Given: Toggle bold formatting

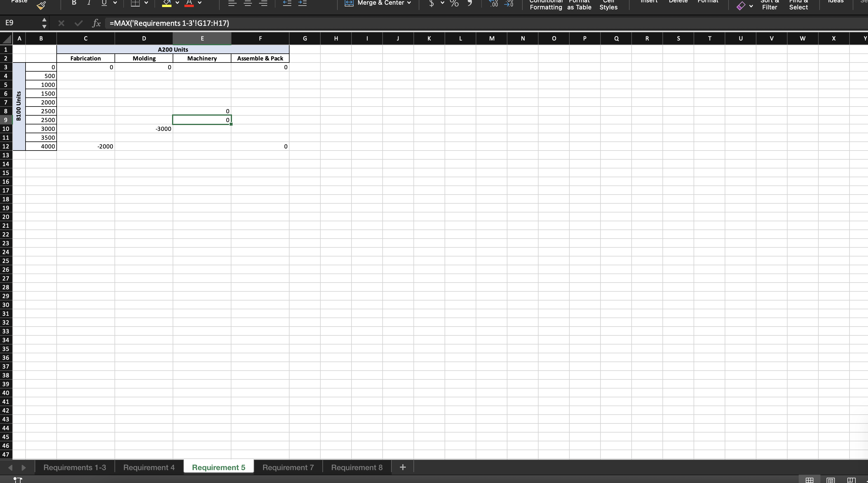Looking at the screenshot, I should (x=74, y=3).
